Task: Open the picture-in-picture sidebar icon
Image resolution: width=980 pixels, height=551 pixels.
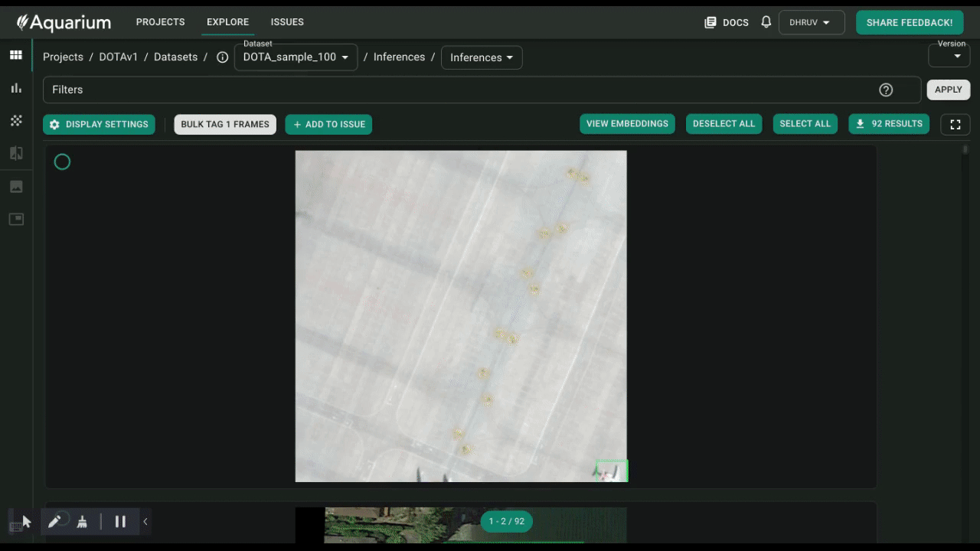Action: tap(16, 220)
